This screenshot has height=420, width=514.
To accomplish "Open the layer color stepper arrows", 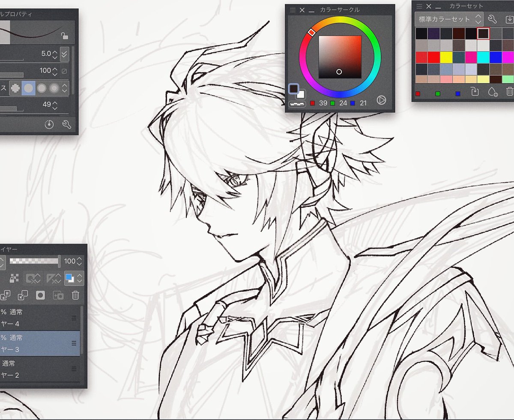I will pos(80,279).
